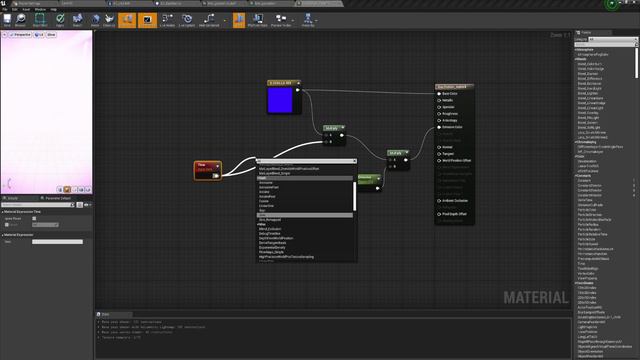Toggle the Stats toolbar button
640x360 pixels.
click(239, 20)
